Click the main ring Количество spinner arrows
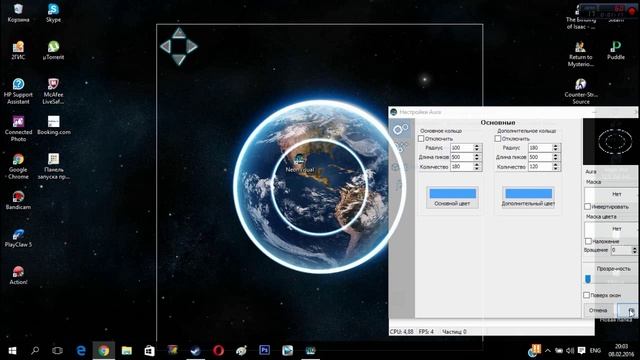This screenshot has width=640, height=360. [476, 167]
